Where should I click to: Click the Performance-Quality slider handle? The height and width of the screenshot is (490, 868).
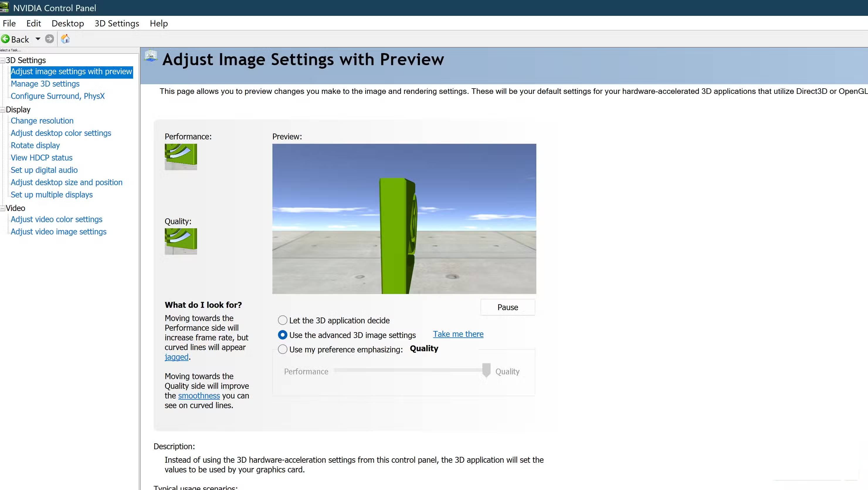coord(486,370)
